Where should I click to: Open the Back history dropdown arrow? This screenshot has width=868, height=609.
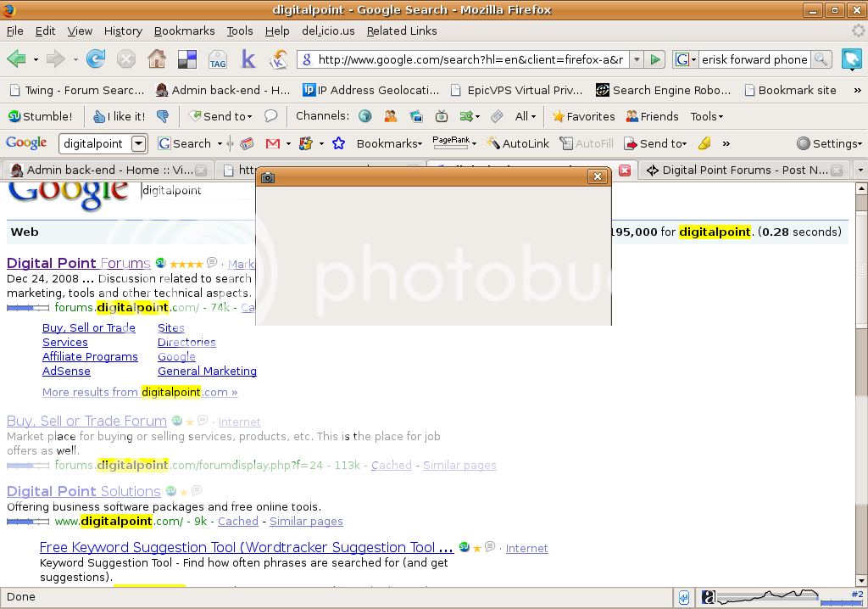(36, 59)
